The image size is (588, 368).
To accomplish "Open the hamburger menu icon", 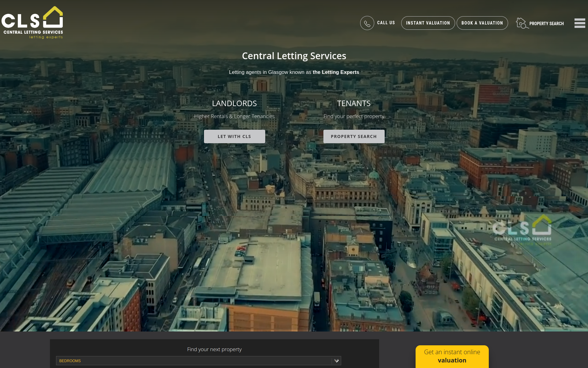I will click(x=580, y=23).
